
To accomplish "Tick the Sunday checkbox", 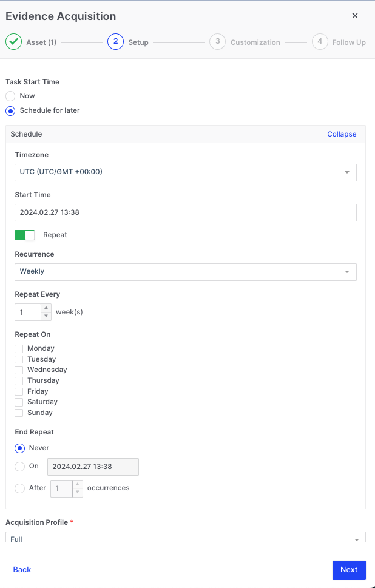I will [19, 413].
